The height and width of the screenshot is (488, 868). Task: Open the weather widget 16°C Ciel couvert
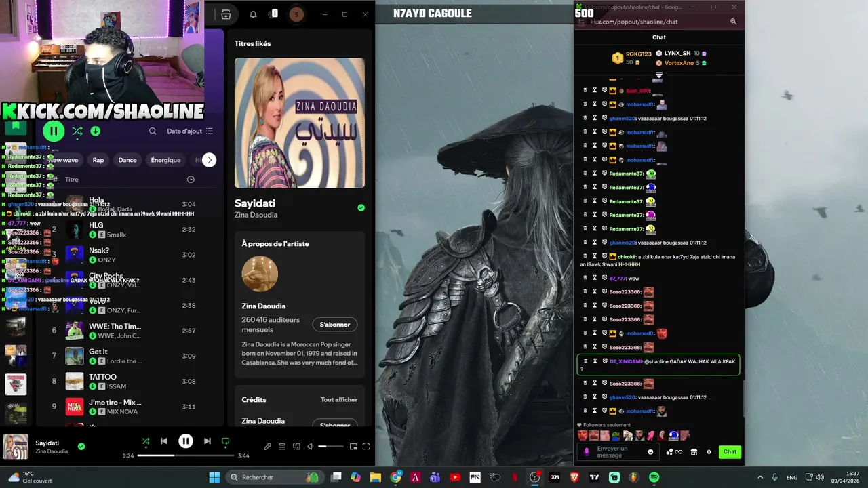point(29,477)
